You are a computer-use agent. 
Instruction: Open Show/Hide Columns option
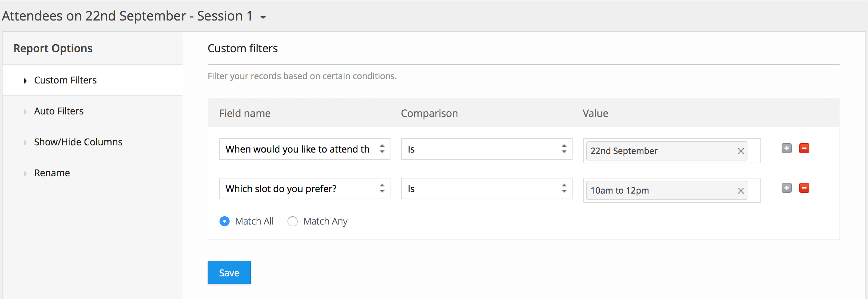(x=78, y=142)
